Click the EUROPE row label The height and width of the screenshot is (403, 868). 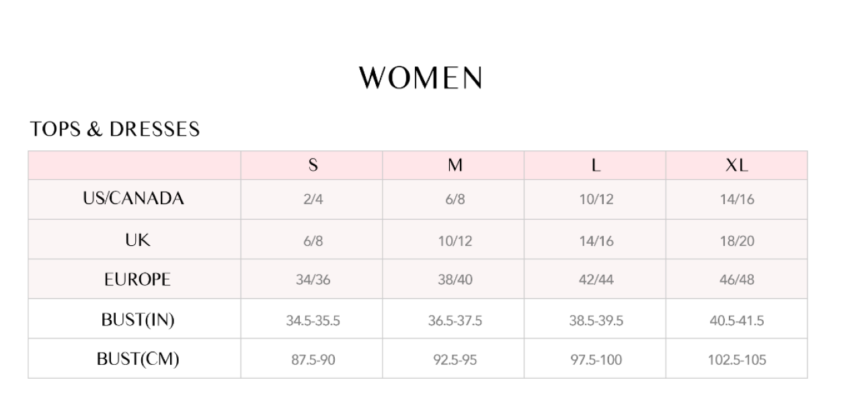point(137,279)
